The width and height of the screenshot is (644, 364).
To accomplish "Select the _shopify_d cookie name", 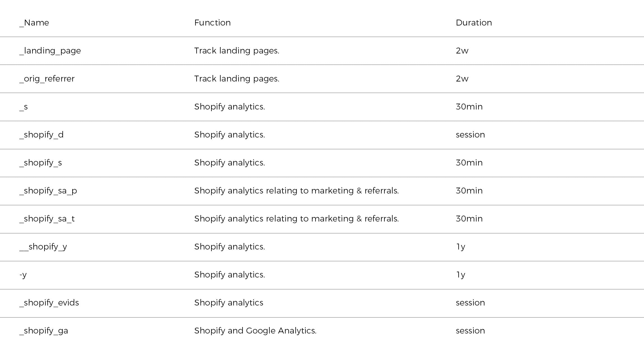I will pyautogui.click(x=41, y=135).
